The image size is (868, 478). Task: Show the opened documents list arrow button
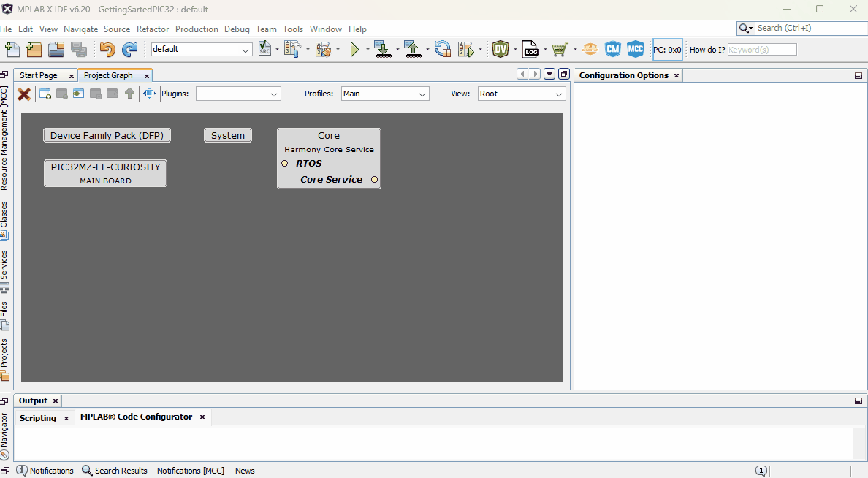click(x=549, y=75)
